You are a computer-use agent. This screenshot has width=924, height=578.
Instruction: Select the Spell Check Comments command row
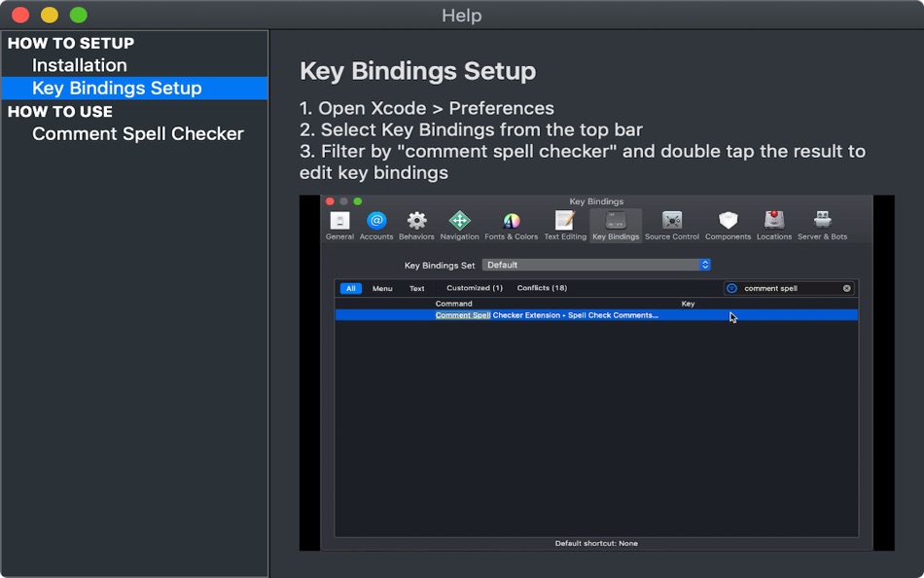[596, 315]
